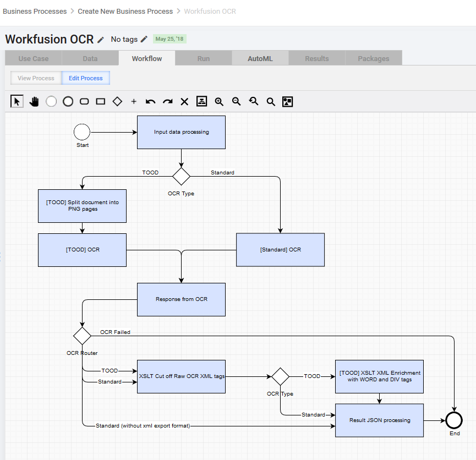Click the auto-layout diagram icon
Image resolution: width=476 pixels, height=460 pixels.
(201, 101)
